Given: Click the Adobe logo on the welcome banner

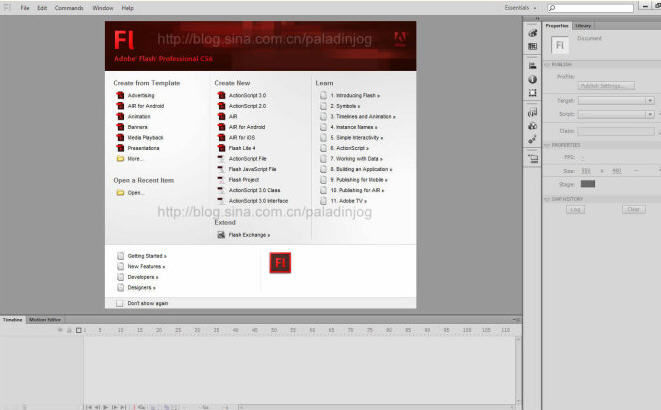Looking at the screenshot, I should 400,39.
